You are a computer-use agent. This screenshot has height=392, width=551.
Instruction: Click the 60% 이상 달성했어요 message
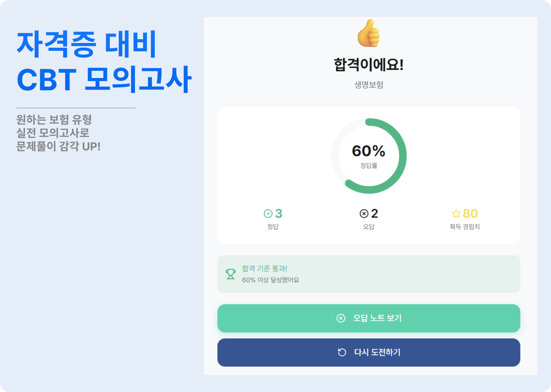(270, 280)
